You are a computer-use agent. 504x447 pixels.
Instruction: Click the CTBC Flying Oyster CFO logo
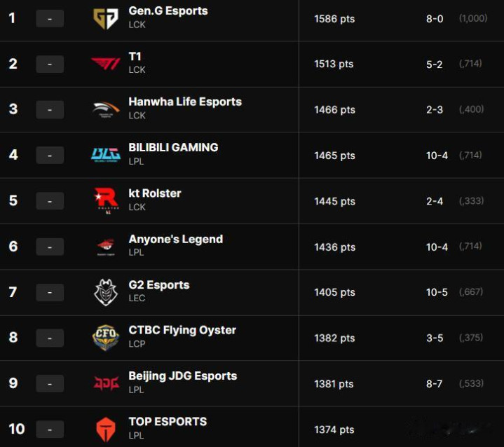click(x=106, y=338)
